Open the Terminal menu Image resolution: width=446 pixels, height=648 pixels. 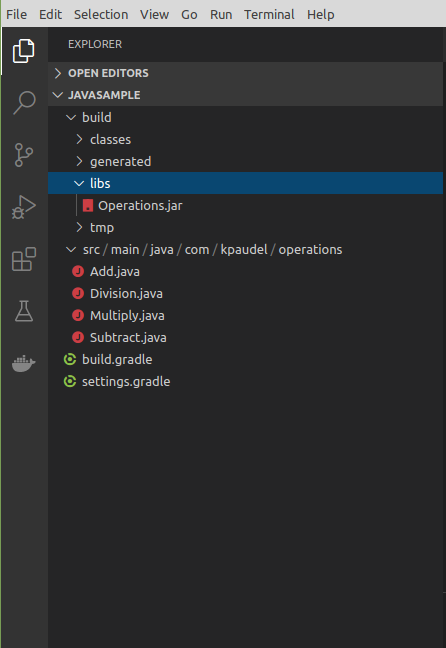click(269, 14)
